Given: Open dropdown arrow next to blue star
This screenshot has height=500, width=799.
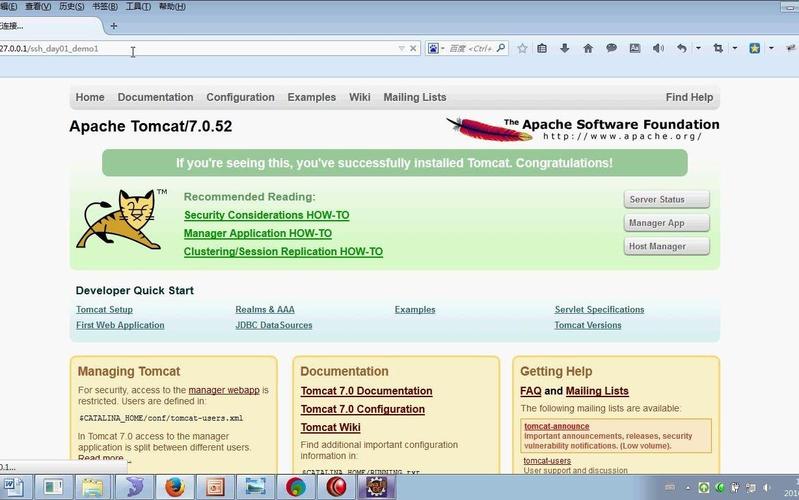Looking at the screenshot, I should pos(771,48).
